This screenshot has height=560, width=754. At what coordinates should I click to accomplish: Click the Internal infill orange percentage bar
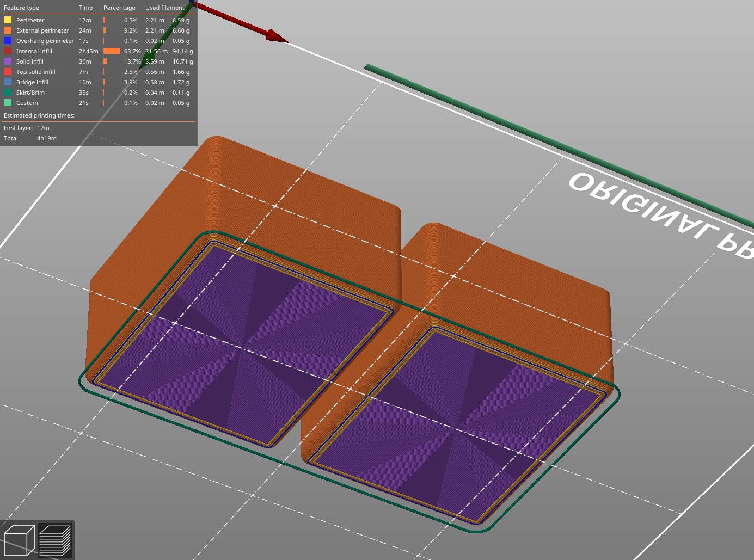point(112,51)
